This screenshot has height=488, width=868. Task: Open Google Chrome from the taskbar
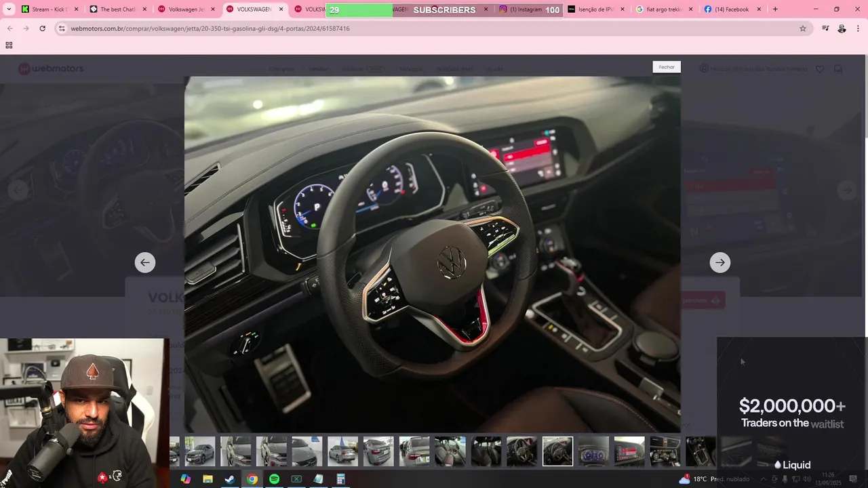tap(252, 479)
